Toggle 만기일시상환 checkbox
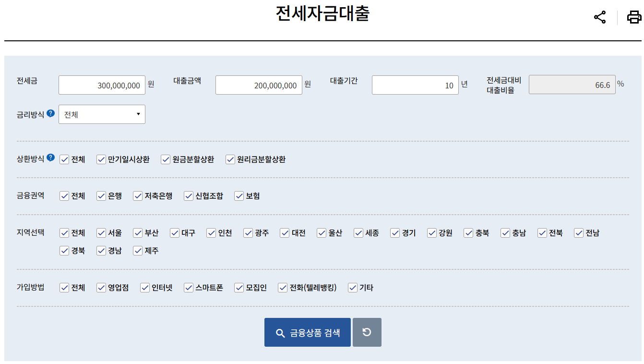644x364 pixels. click(101, 159)
